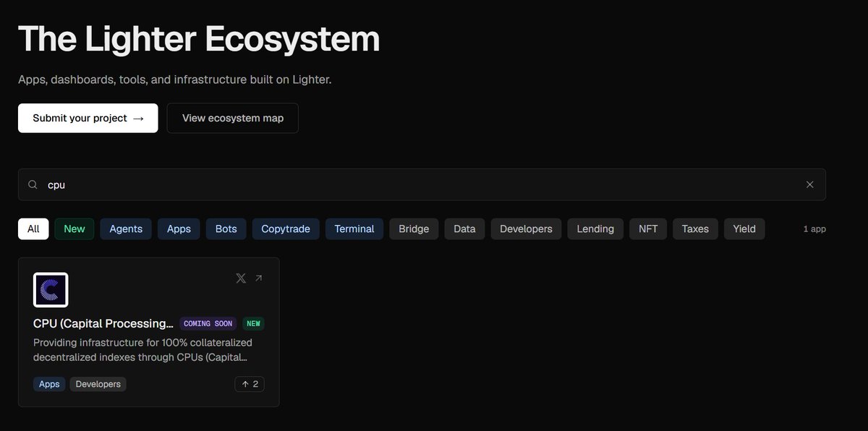868x431 pixels.
Task: Click the '1 app' result count
Action: [x=814, y=229]
